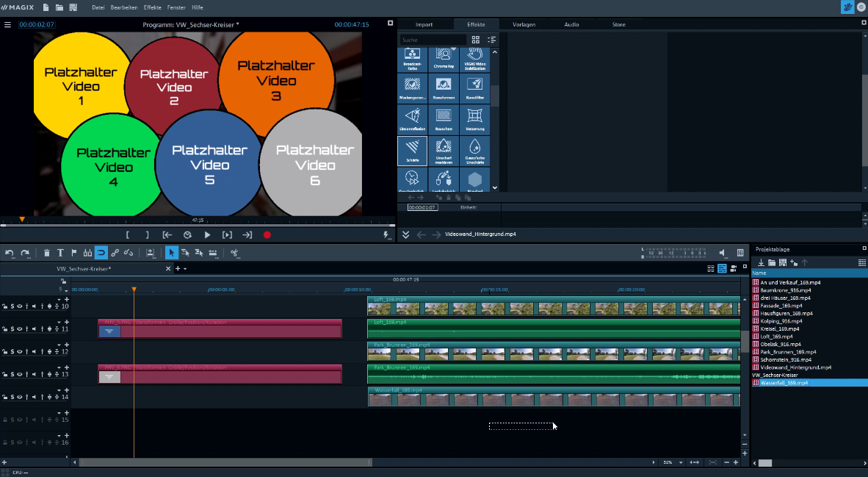The height and width of the screenshot is (477, 868).
Task: Click the Verzerrung distortion effect
Action: 474,118
